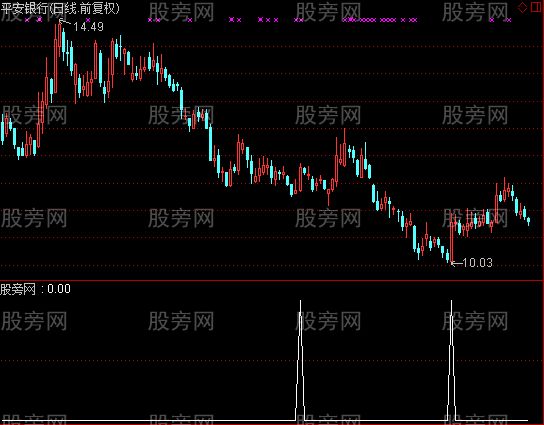Click the red divider line between the chart panels
This screenshot has width=544, height=425.
coord(272,280)
